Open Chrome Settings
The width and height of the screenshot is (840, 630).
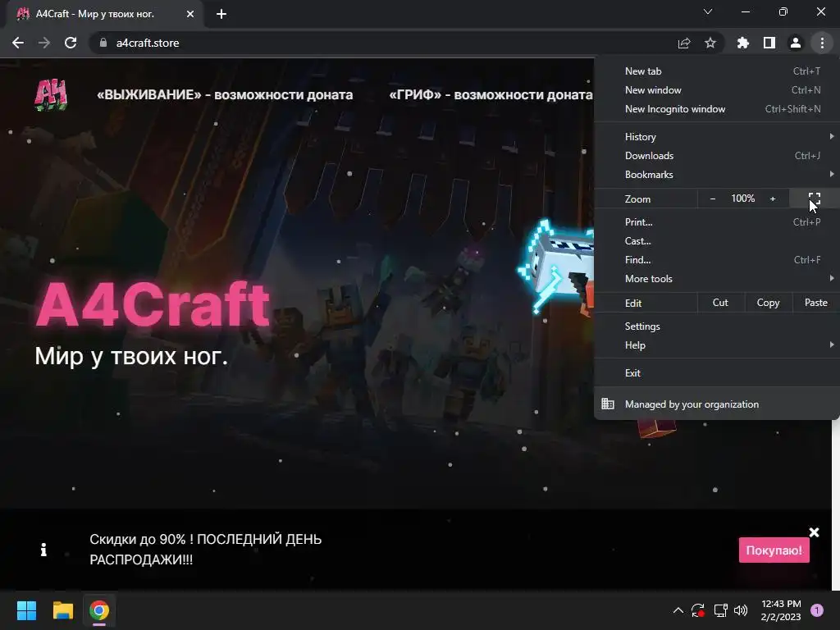point(717,326)
